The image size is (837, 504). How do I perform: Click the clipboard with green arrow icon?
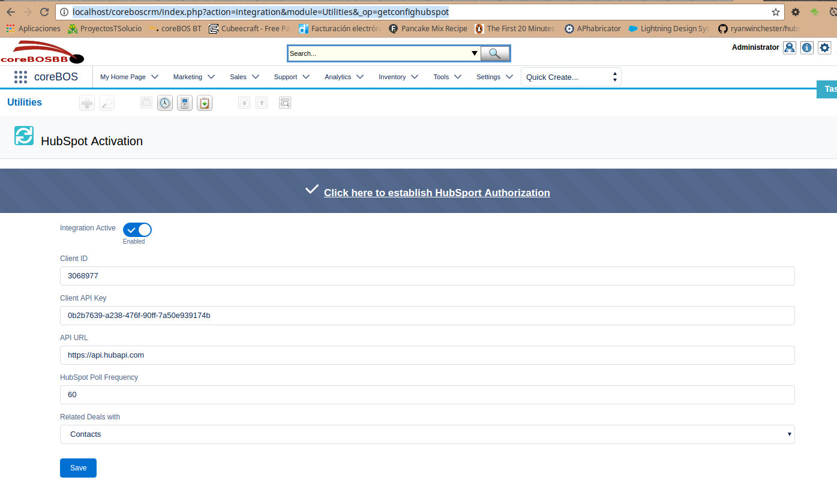pyautogui.click(x=205, y=103)
